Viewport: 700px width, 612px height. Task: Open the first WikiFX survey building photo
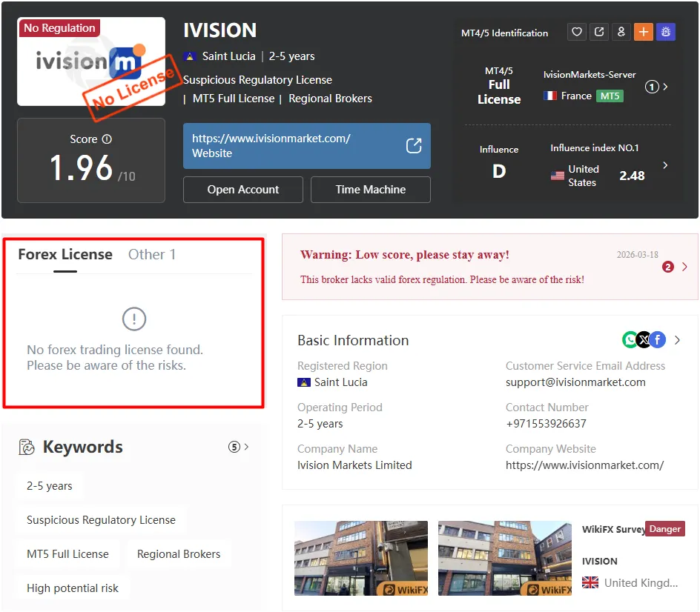(360, 558)
